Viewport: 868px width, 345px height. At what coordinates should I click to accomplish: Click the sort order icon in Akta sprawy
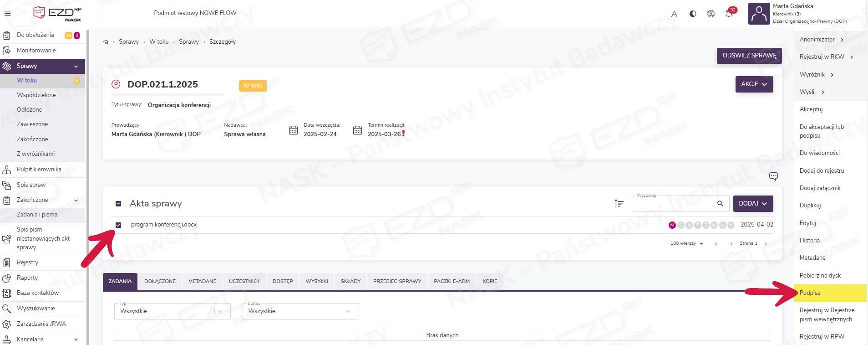point(619,204)
